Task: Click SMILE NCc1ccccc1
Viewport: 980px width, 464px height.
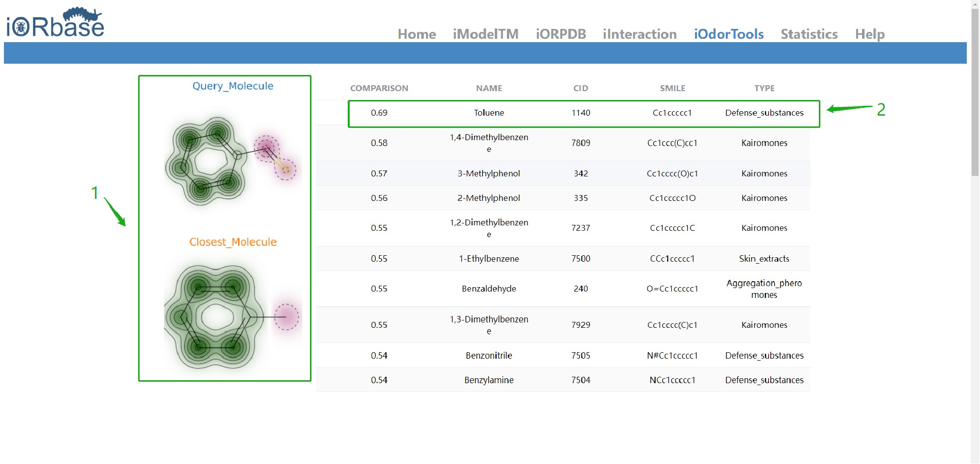Action: coord(672,380)
